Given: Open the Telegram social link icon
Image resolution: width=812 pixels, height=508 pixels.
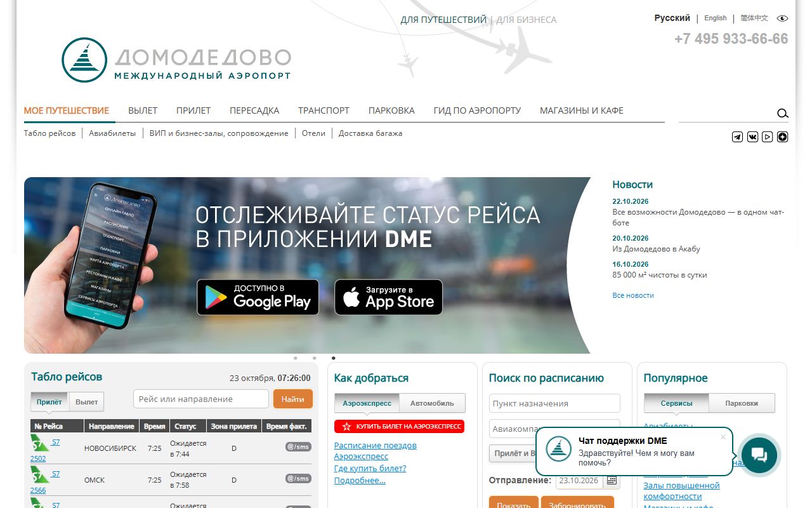Looking at the screenshot, I should click(737, 137).
